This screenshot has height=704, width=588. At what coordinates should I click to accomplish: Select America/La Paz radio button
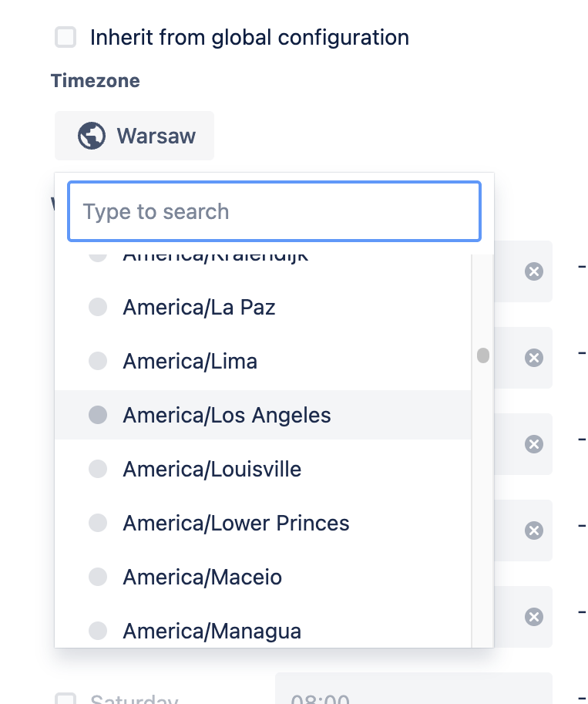[98, 308]
